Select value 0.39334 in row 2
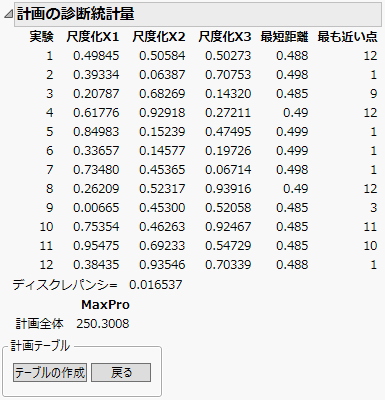The width and height of the screenshot is (385, 400). click(96, 75)
